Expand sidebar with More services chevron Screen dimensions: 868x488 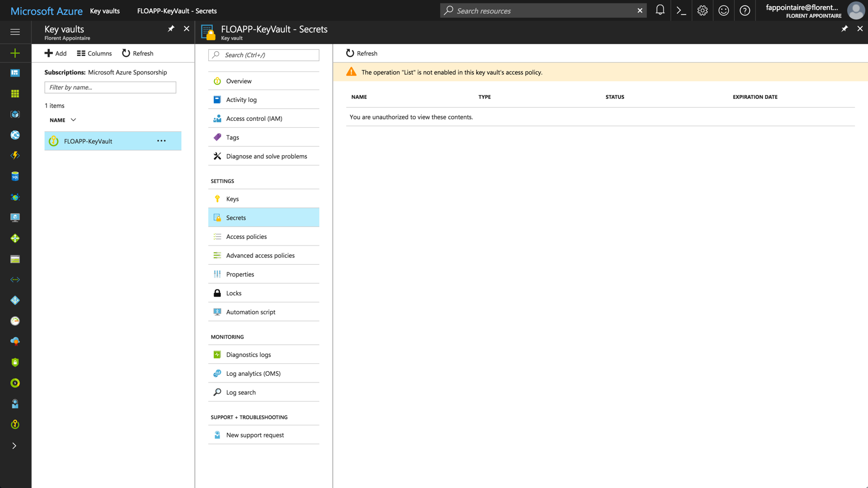click(x=14, y=446)
